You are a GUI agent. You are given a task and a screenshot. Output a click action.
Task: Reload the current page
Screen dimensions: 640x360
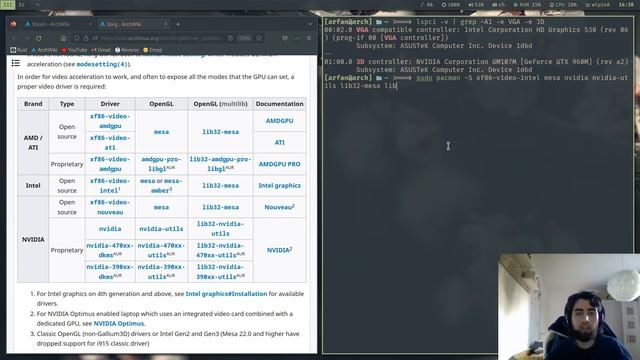[39, 38]
